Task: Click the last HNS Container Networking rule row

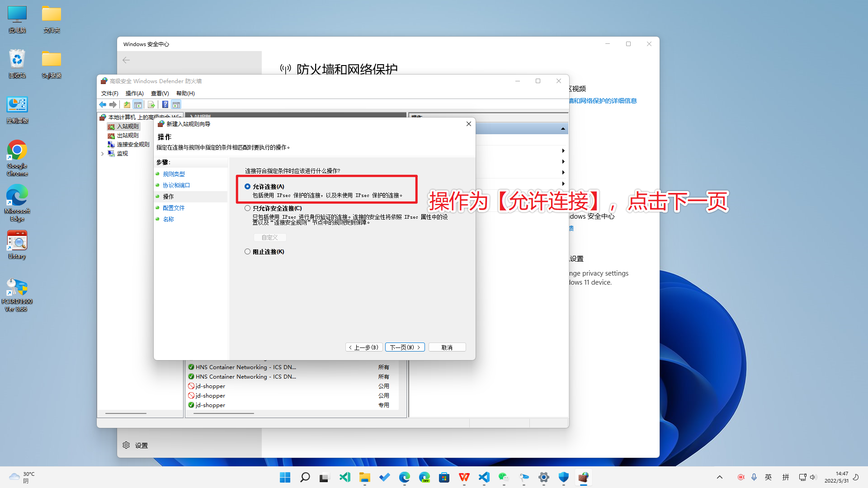Action: coord(293,377)
